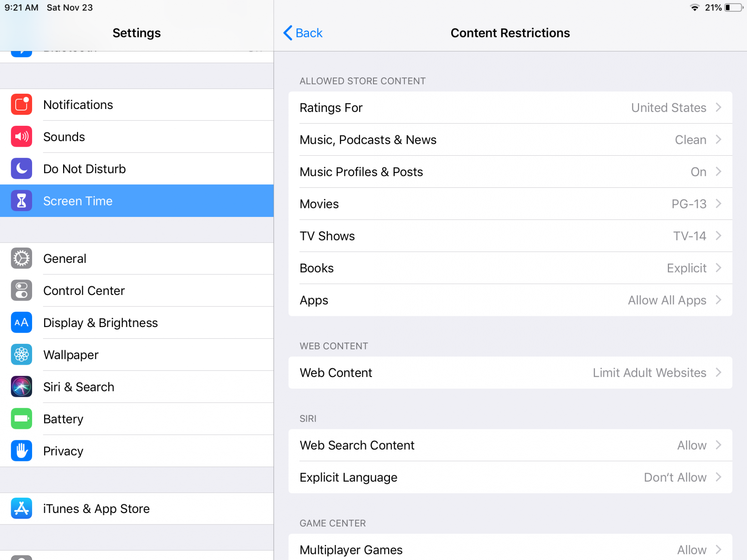Open the Apps row
747x560 pixels.
point(510,300)
